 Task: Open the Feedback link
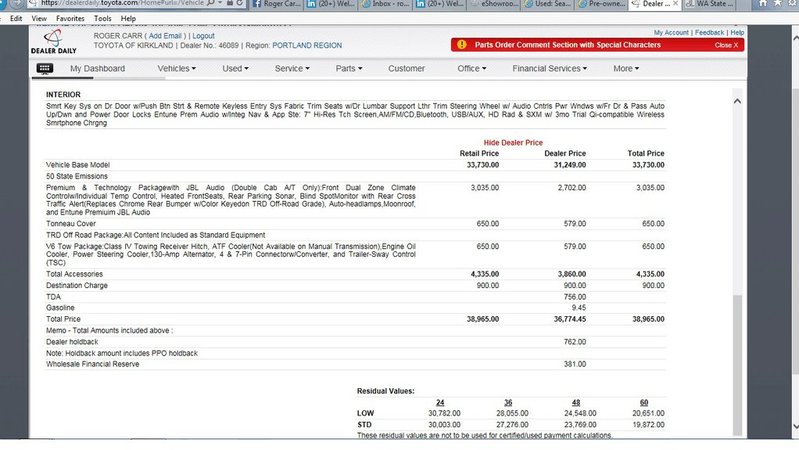pyautogui.click(x=709, y=33)
